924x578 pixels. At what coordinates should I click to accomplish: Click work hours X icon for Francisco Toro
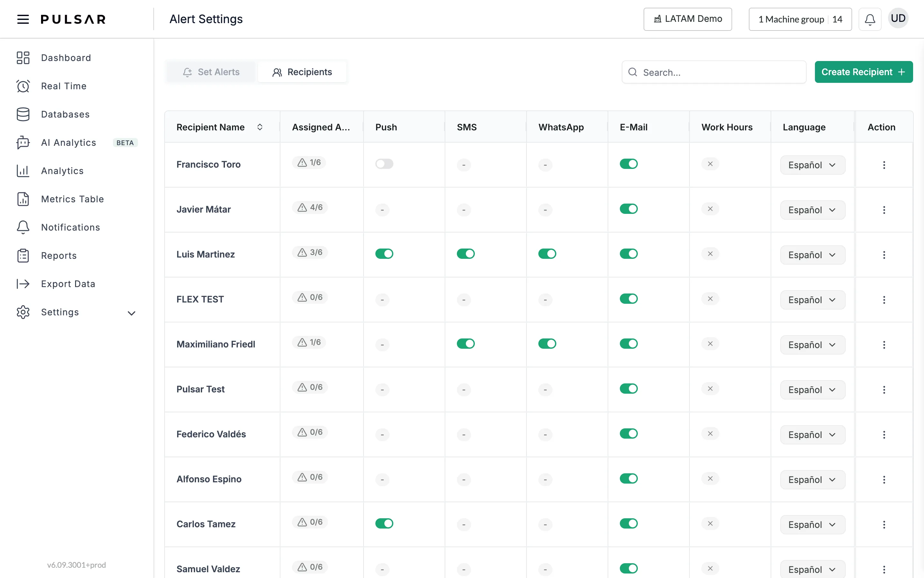[710, 164]
